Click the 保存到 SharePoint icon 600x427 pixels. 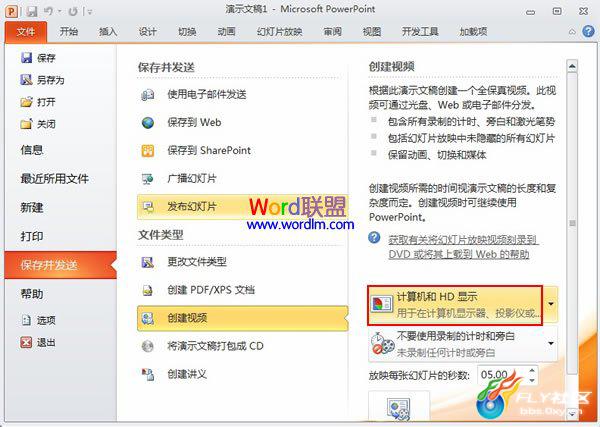point(148,150)
